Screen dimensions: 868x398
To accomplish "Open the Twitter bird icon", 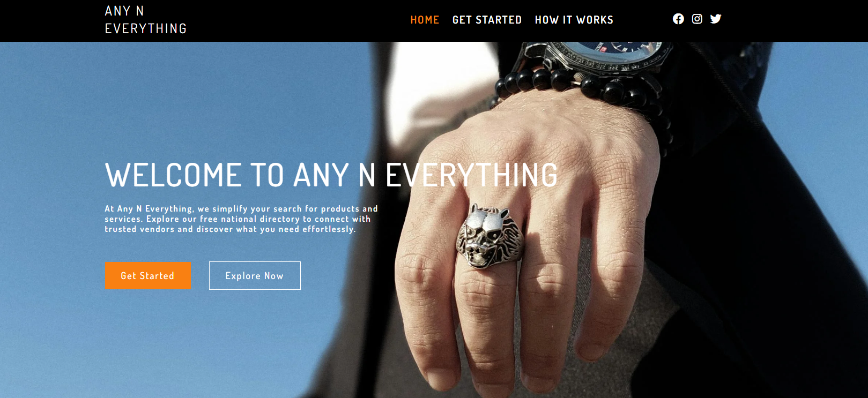I will coord(716,19).
